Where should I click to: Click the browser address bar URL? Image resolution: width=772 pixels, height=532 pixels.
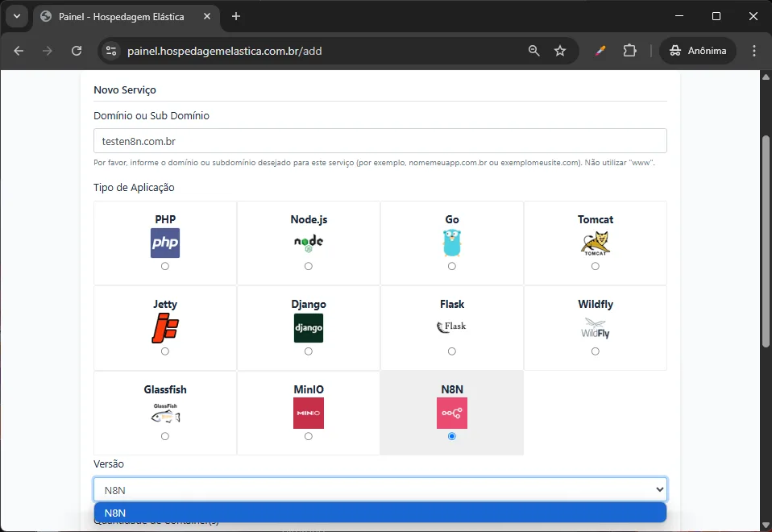pos(225,51)
